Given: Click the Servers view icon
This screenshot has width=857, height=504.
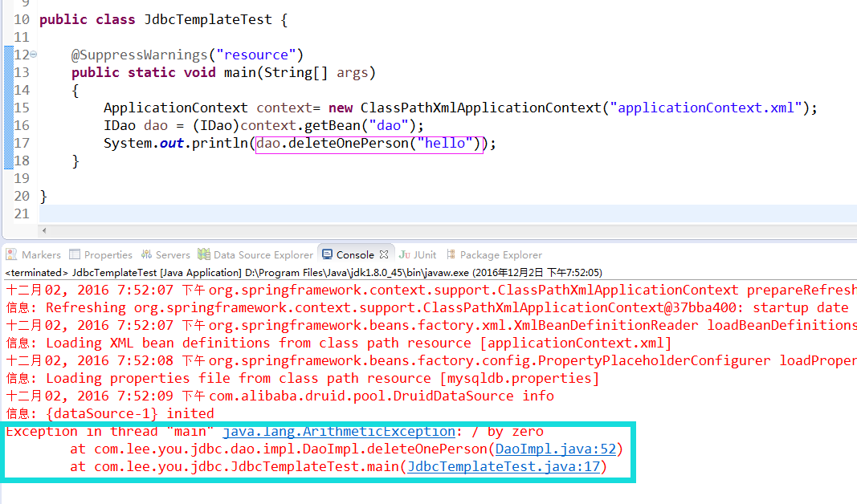Looking at the screenshot, I should tap(146, 254).
